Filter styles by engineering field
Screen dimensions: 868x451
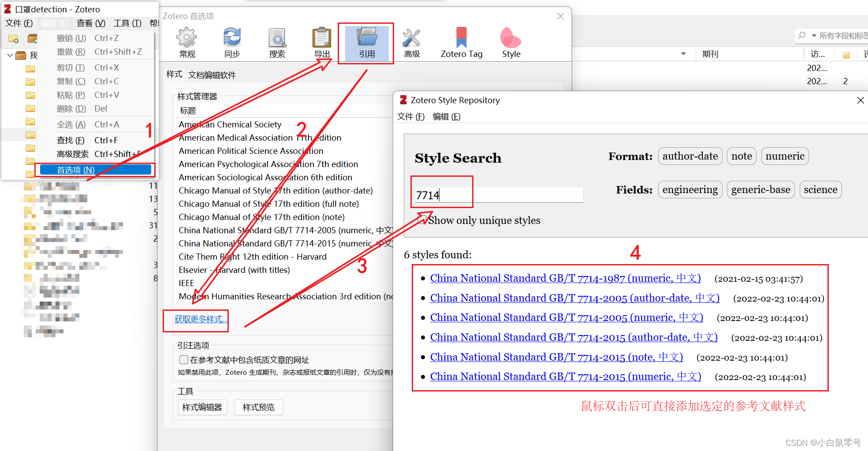coord(690,190)
